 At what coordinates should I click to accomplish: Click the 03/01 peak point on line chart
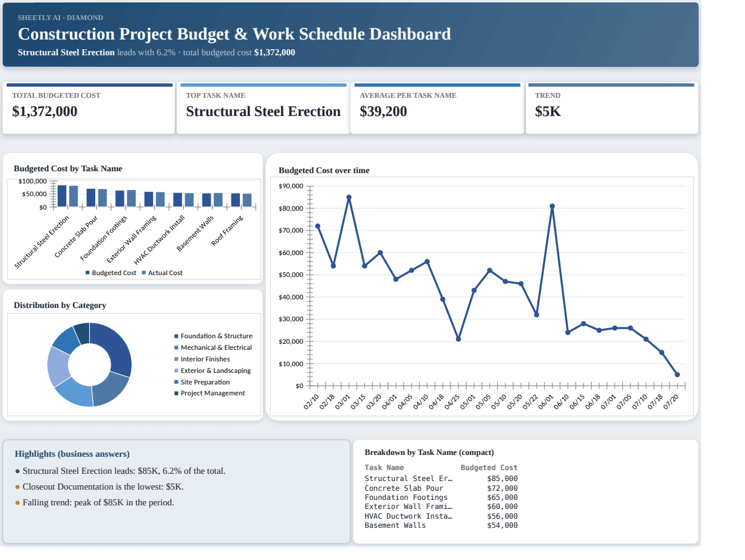[349, 197]
